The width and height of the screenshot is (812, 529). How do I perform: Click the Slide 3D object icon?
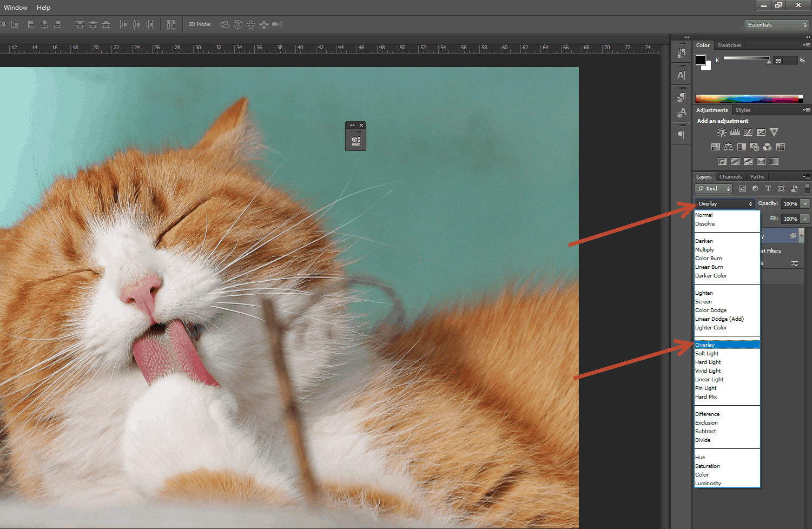tap(264, 24)
